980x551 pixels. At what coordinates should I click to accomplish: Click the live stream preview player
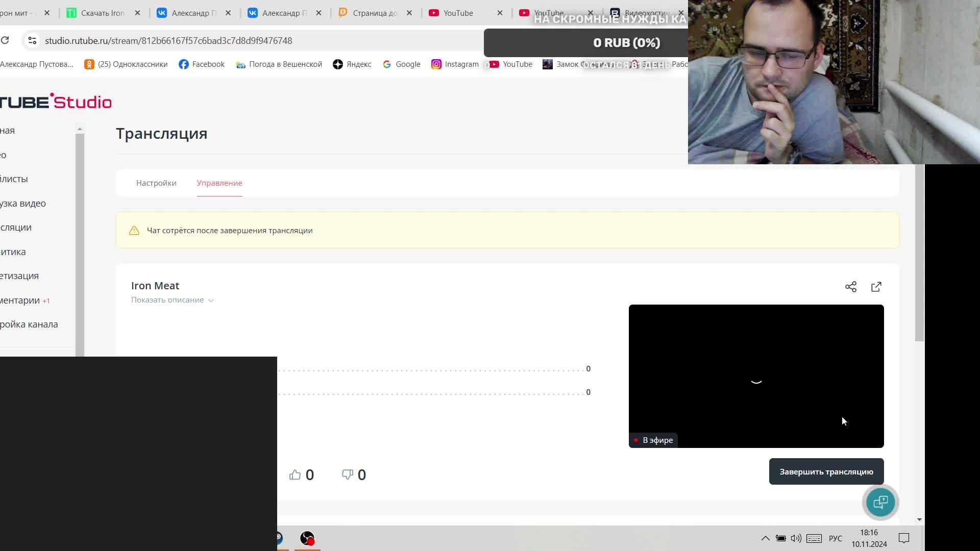(x=756, y=376)
